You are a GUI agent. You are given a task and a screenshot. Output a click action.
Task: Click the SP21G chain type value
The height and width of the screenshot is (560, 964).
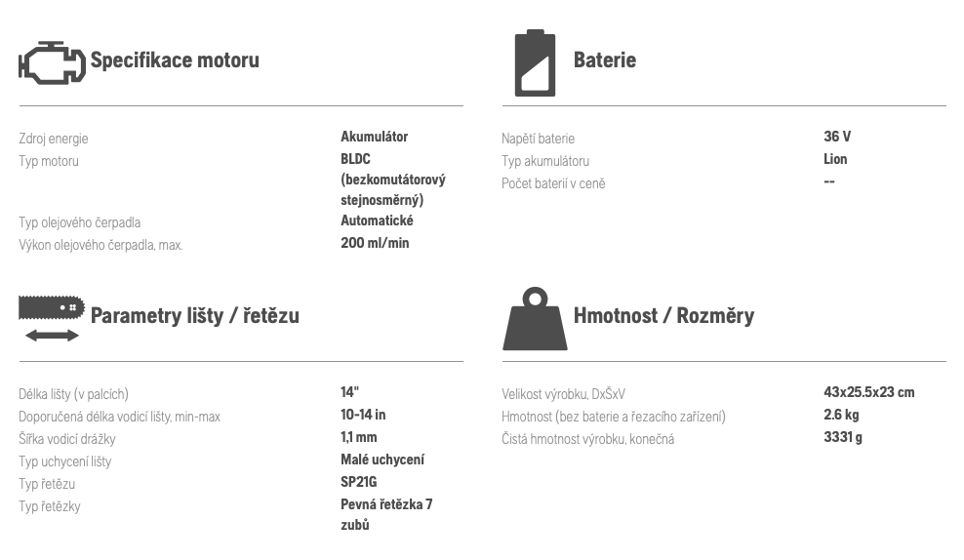pos(358,482)
